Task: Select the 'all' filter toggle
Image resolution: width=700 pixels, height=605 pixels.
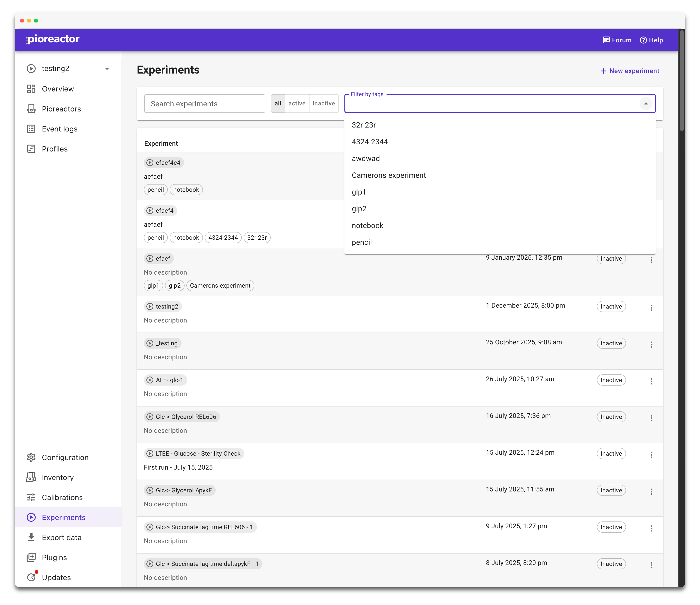Action: [x=278, y=103]
